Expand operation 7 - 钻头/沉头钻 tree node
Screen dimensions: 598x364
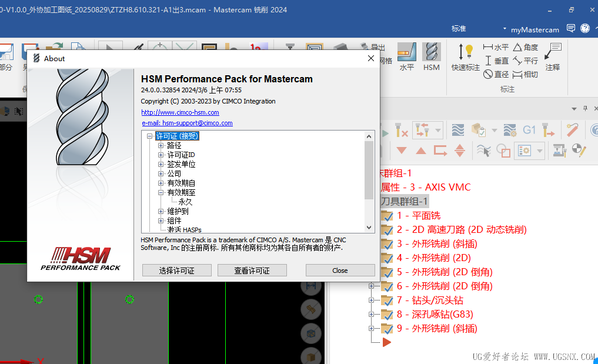point(371,300)
